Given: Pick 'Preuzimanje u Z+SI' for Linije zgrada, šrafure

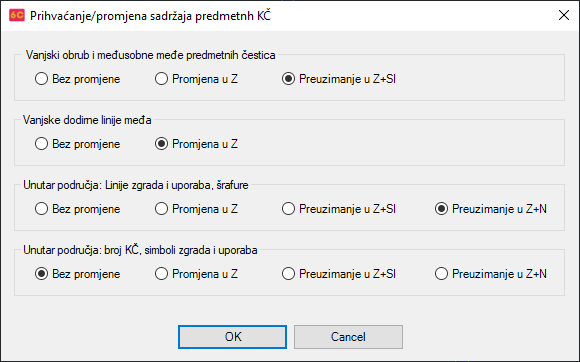Looking at the screenshot, I should coord(339,209).
